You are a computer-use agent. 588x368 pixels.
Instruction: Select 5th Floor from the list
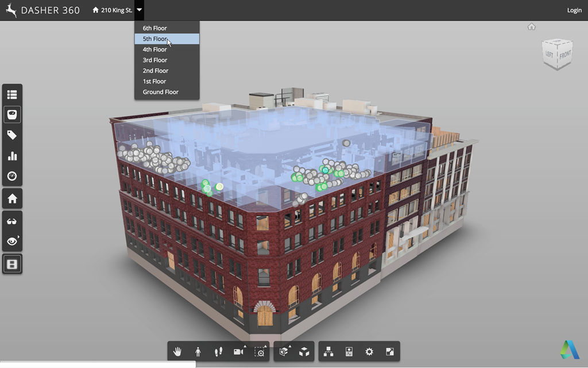click(x=155, y=39)
